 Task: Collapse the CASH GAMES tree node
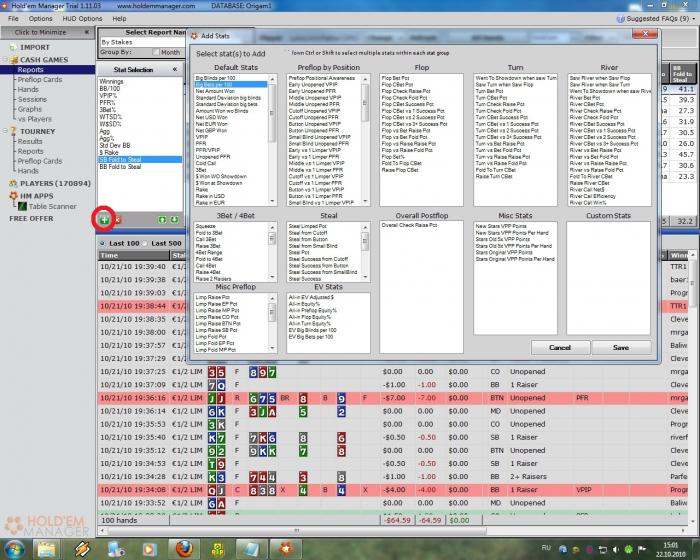tap(5, 60)
